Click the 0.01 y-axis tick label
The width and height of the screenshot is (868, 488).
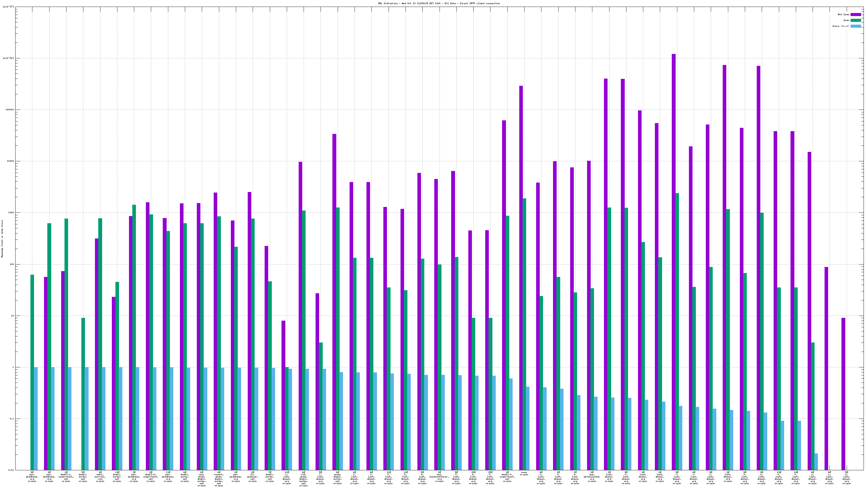point(11,470)
